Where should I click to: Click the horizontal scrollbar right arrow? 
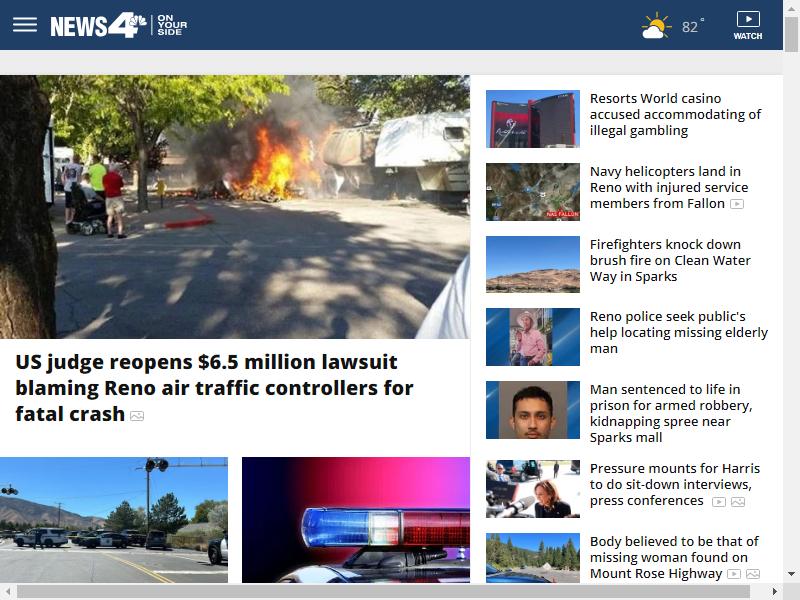774,592
